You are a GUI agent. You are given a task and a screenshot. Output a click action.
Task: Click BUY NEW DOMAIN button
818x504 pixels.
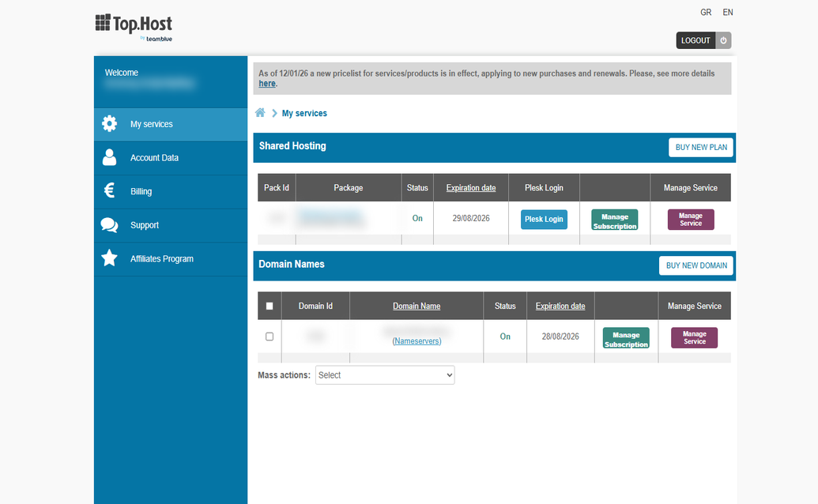pos(696,265)
